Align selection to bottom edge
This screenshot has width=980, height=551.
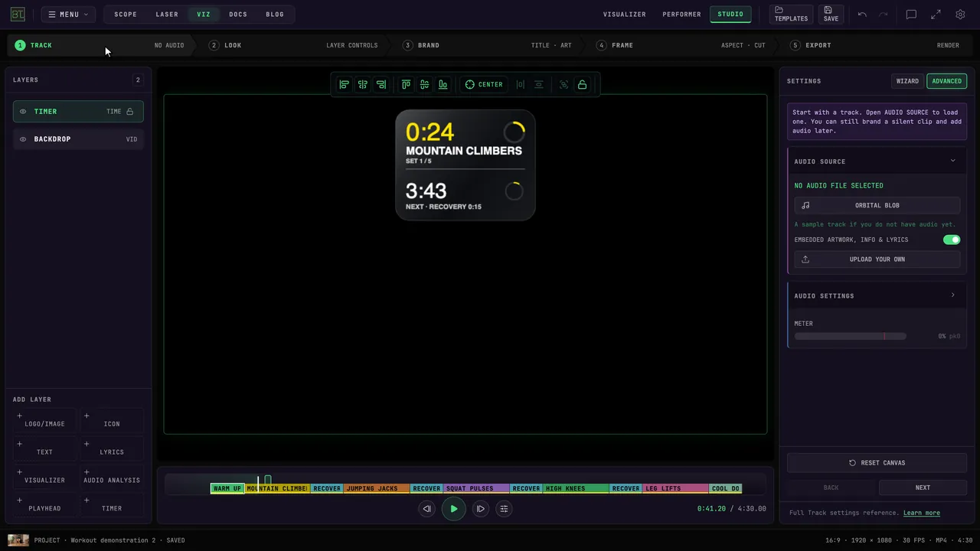pos(443,84)
